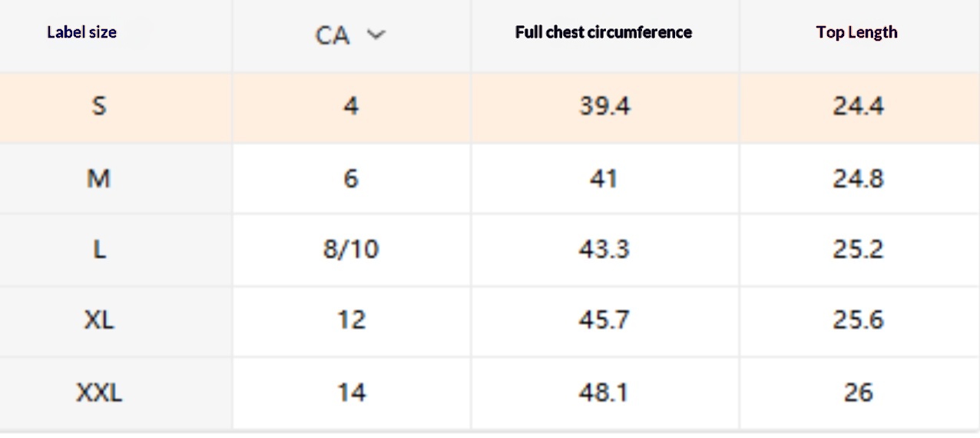Click CA size 6 cell
This screenshot has width=980, height=438.
point(351,179)
